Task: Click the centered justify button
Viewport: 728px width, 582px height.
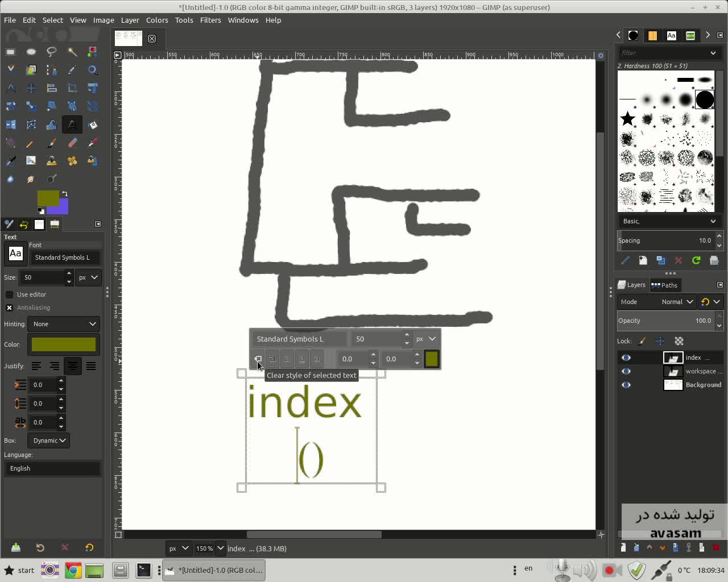Action: pyautogui.click(x=72, y=366)
